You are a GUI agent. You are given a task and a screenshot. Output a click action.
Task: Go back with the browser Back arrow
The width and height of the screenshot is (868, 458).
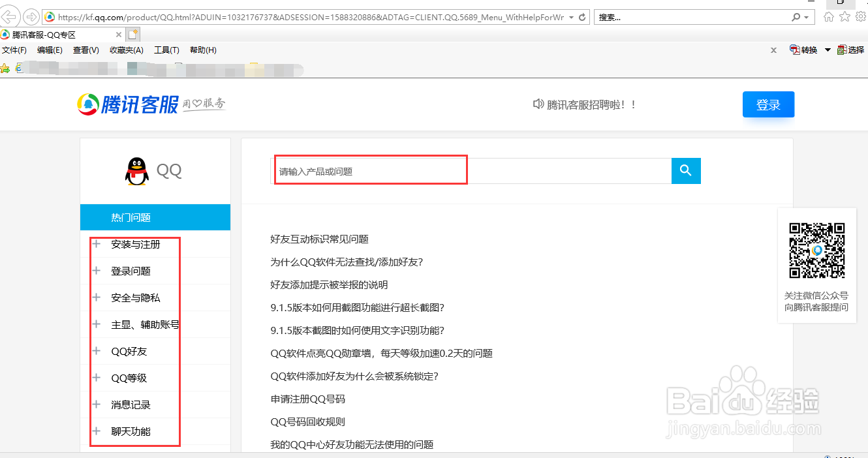point(8,16)
